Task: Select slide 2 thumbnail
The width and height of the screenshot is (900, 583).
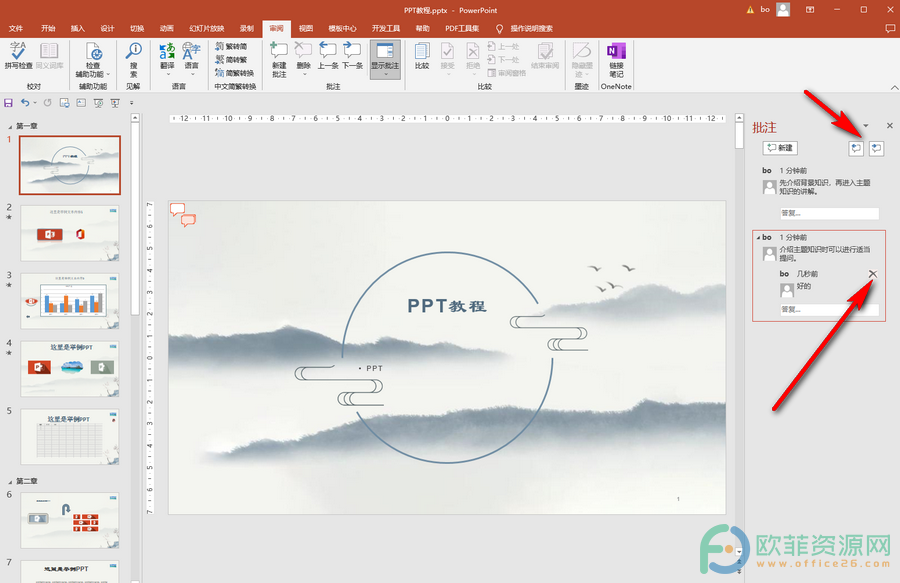Action: (x=70, y=233)
